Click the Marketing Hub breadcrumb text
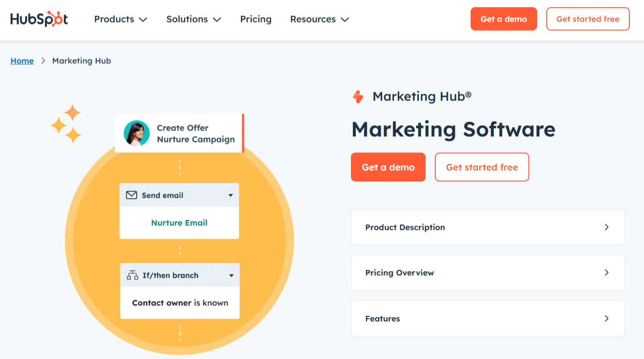The height and width of the screenshot is (359, 644). point(82,61)
